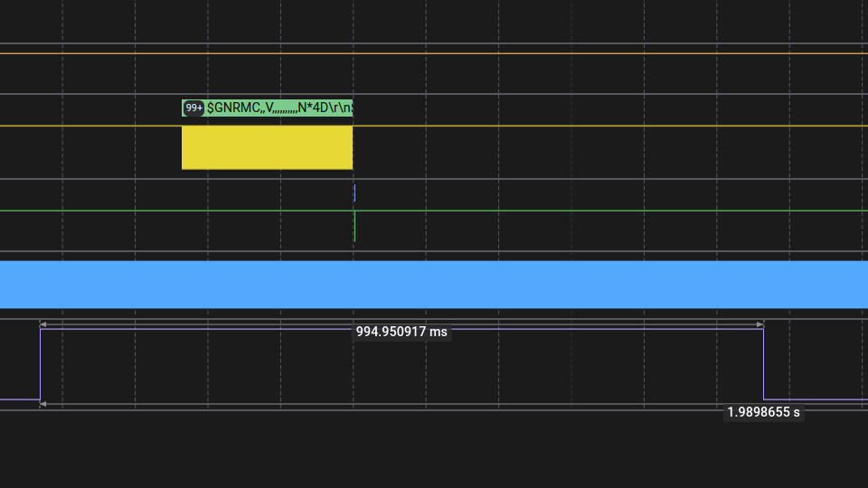
Task: Click the narrow green channel pulse spike
Action: point(354,226)
